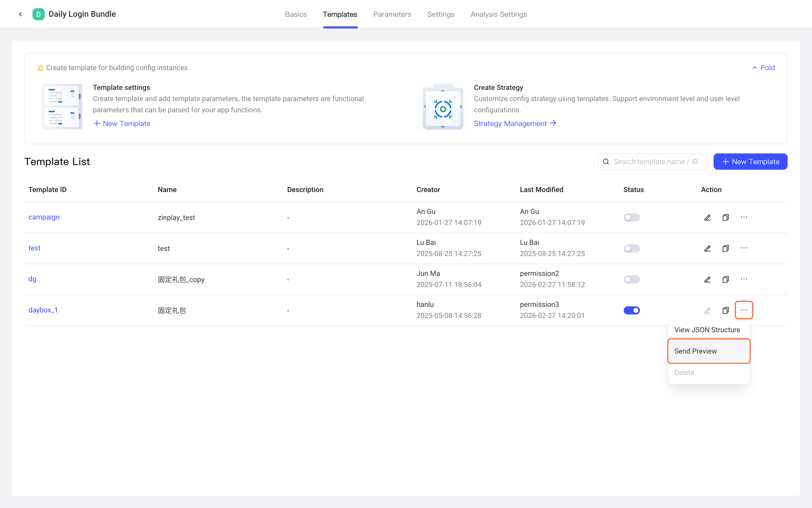Edit the campaign template with pencil icon
This screenshot has height=508, width=812.
(707, 217)
